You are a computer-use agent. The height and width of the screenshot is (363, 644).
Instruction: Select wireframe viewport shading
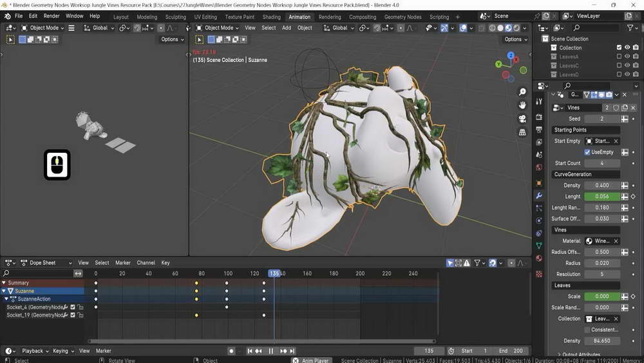[492, 28]
